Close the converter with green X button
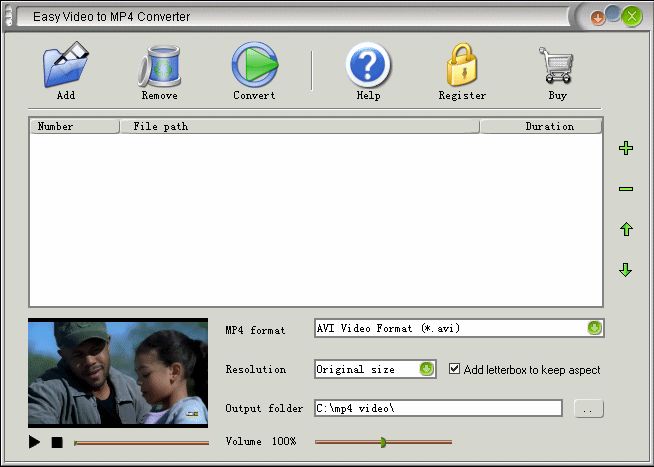Viewport: 654px width, 467px height. [x=632, y=17]
